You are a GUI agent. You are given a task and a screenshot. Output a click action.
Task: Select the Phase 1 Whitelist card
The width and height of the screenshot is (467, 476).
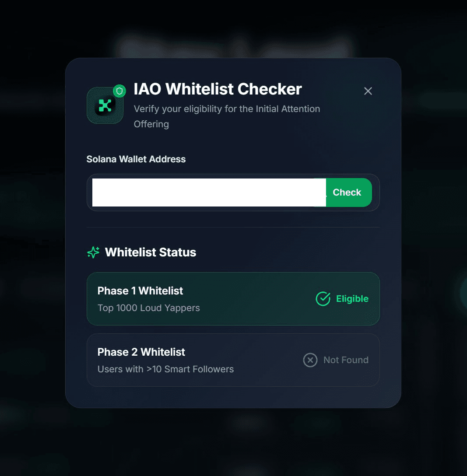(x=233, y=299)
